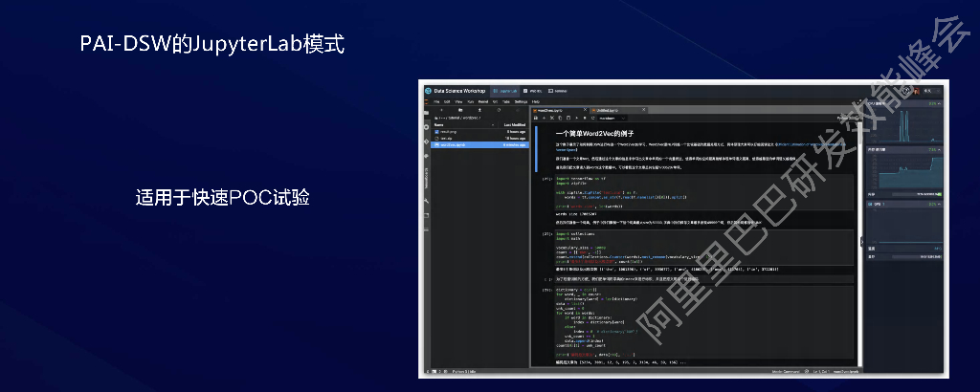Click the Data Science Workshop logo icon
The height and width of the screenshot is (392, 980).
pos(428,91)
